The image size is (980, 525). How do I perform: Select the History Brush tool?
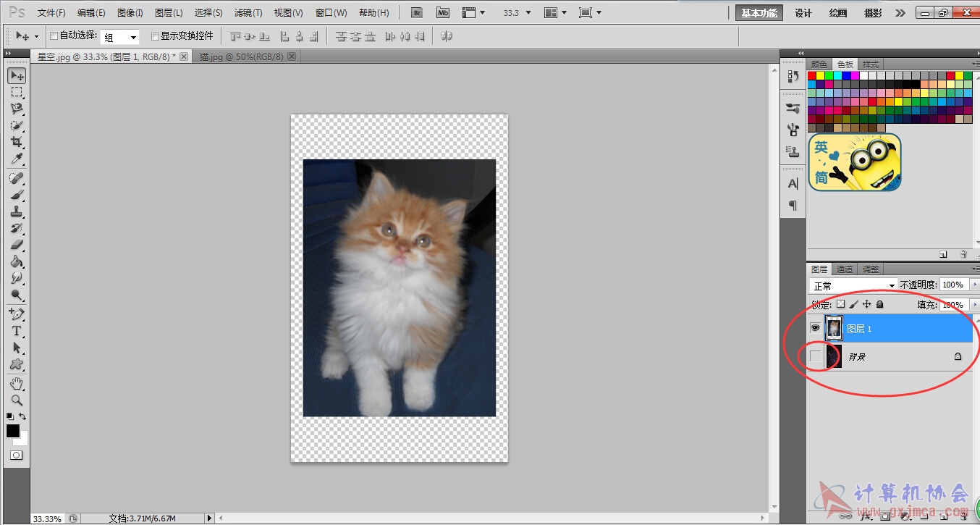click(17, 228)
